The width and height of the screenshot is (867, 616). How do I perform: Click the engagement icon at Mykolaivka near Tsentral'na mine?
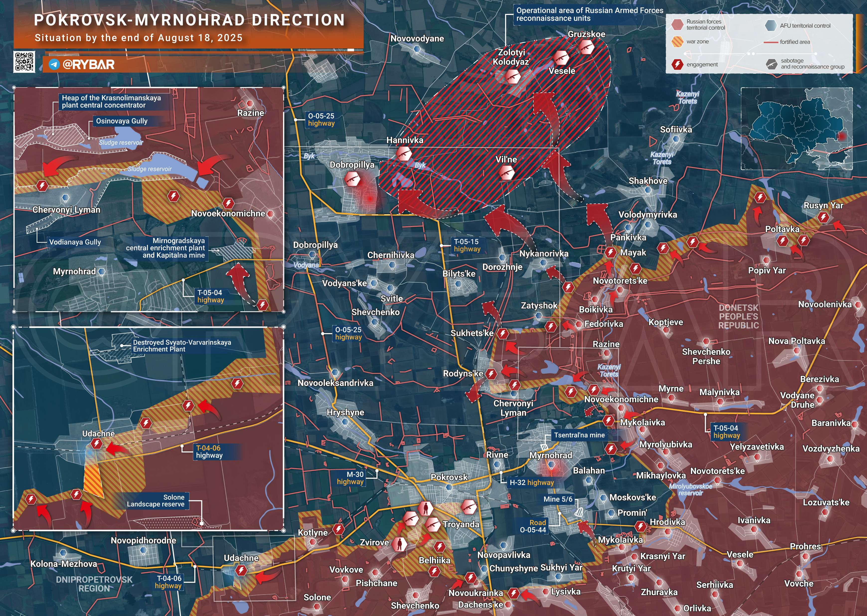pos(608,420)
